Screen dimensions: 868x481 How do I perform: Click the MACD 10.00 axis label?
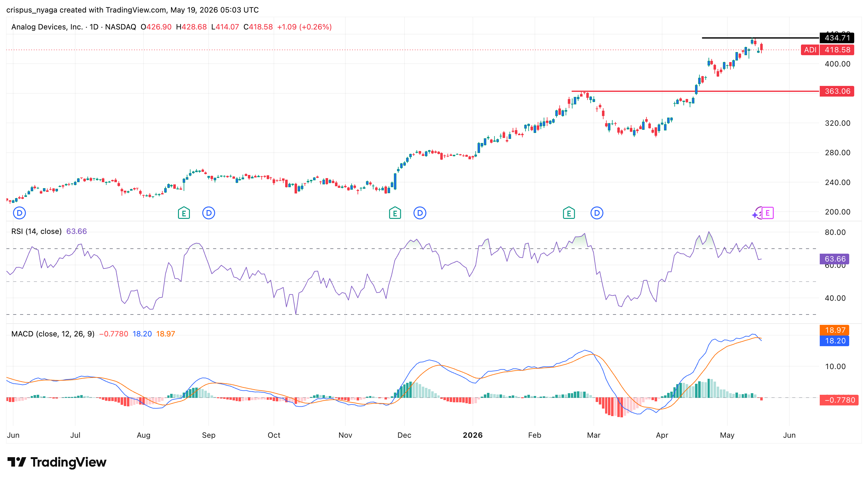(835, 367)
